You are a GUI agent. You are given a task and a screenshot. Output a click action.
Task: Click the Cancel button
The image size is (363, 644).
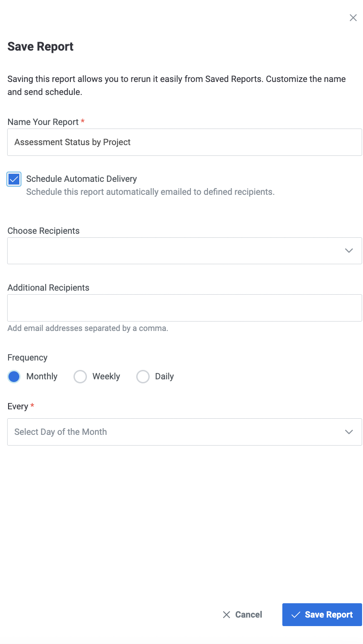pyautogui.click(x=242, y=615)
